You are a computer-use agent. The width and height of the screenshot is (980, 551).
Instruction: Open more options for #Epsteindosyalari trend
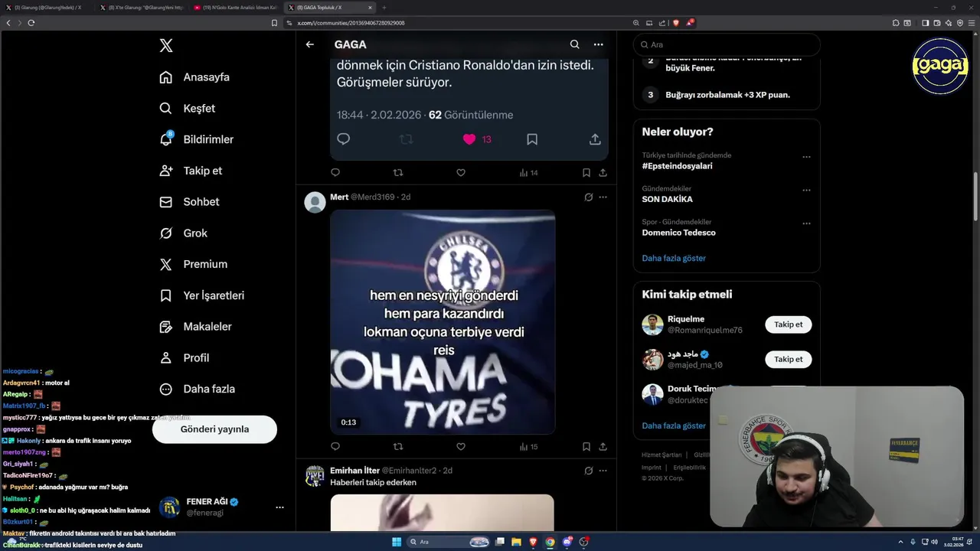pyautogui.click(x=806, y=157)
